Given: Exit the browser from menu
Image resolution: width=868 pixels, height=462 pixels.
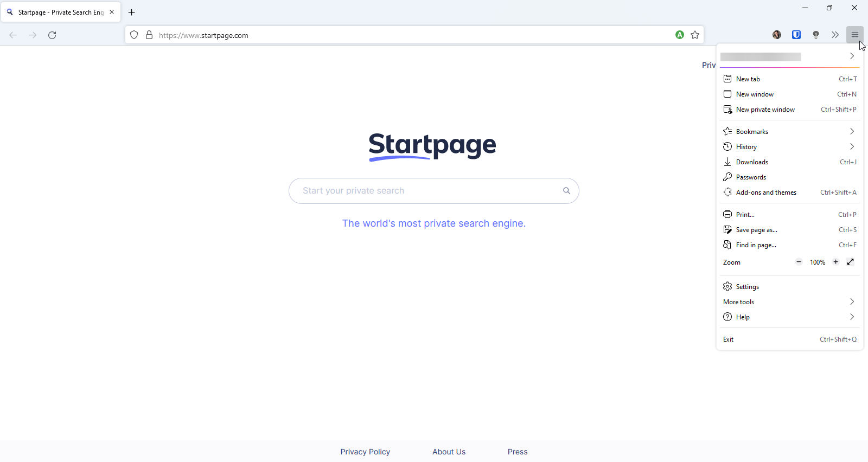Looking at the screenshot, I should [790, 339].
